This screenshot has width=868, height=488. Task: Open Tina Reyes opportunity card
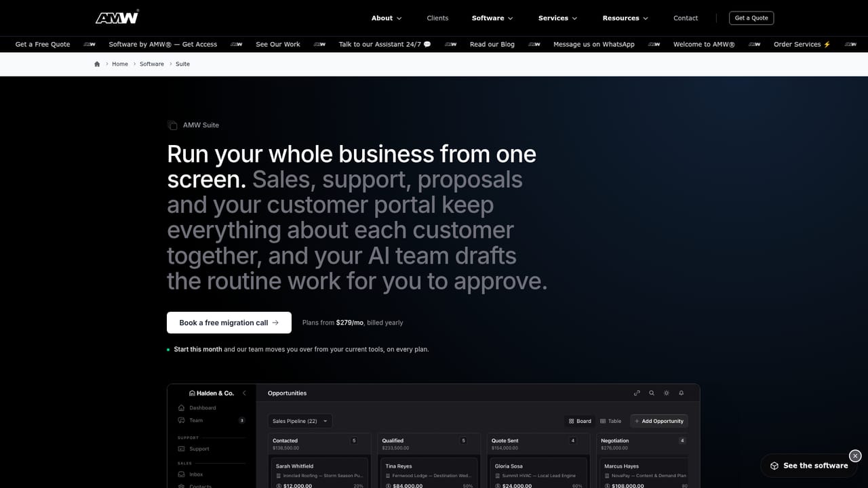(429, 473)
